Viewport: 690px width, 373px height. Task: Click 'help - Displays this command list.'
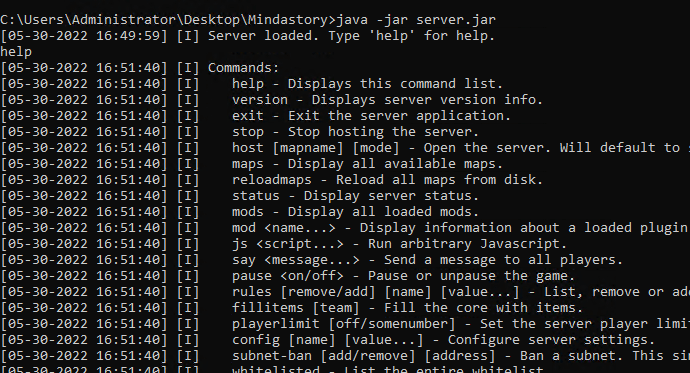(367, 84)
